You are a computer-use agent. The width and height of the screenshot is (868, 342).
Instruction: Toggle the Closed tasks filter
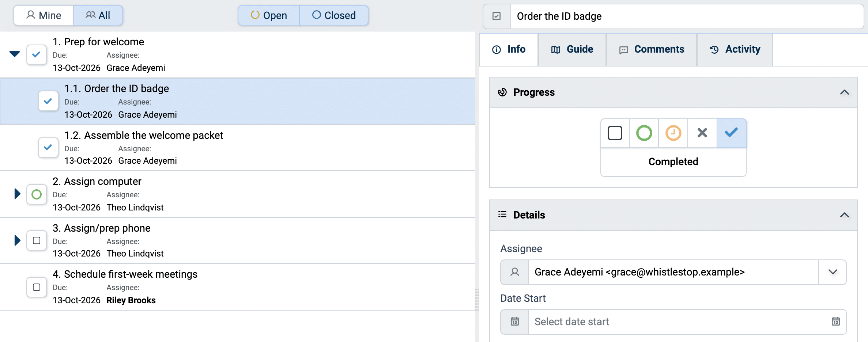(334, 15)
